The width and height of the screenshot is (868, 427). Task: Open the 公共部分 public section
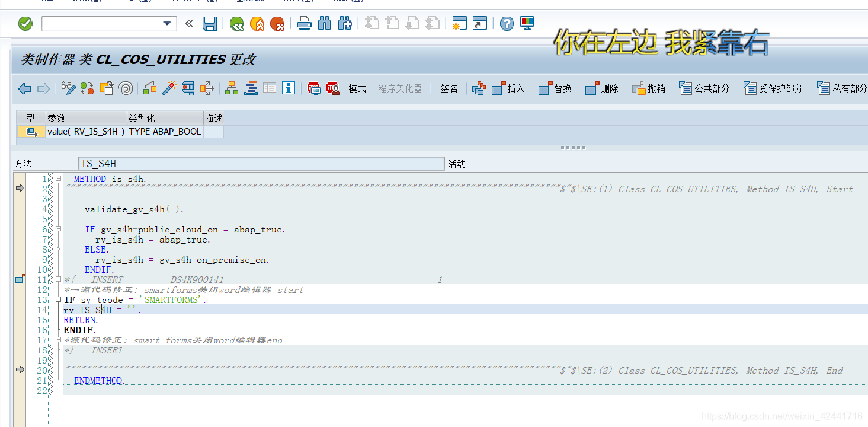(x=704, y=89)
